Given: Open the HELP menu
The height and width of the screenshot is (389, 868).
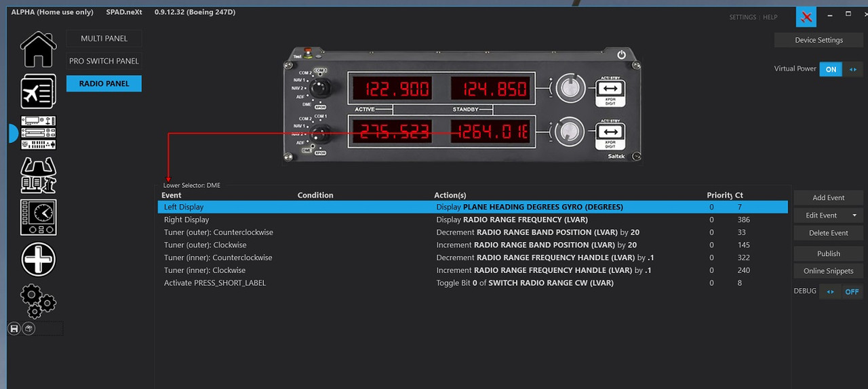Looking at the screenshot, I should [770, 17].
